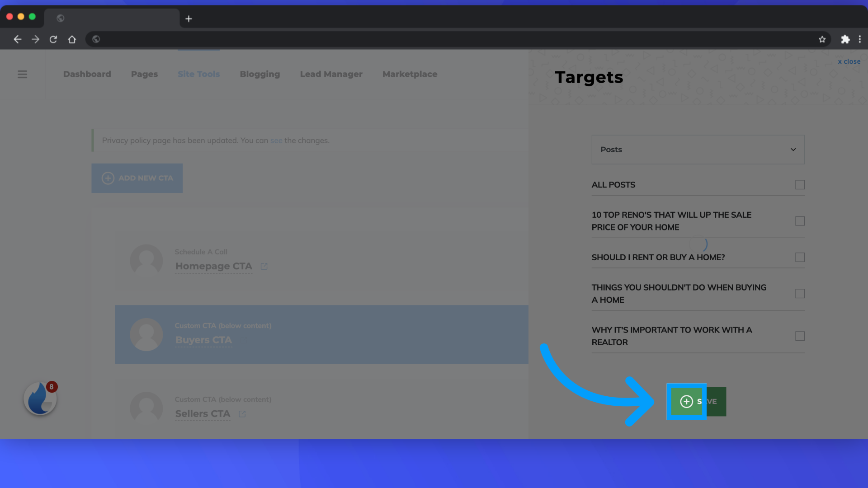Click '10 TOP RENO'S THAT WILL UP THE SALE' text

point(671,215)
